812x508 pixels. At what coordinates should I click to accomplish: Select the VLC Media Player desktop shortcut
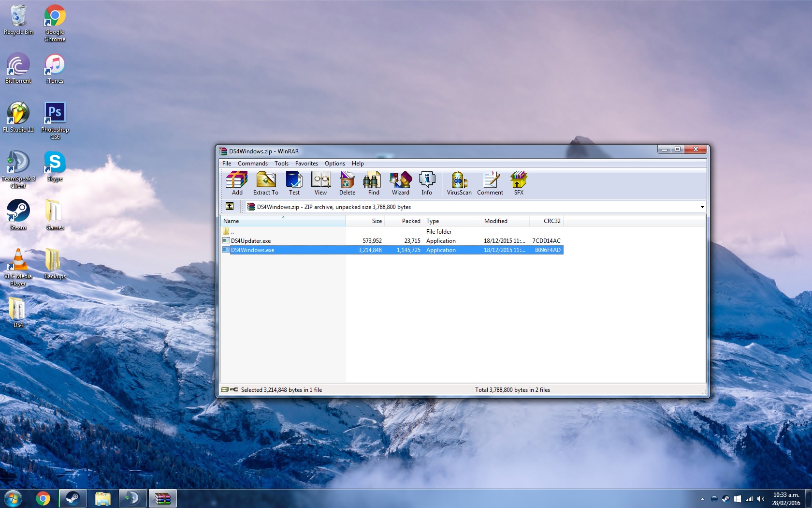click(x=18, y=267)
